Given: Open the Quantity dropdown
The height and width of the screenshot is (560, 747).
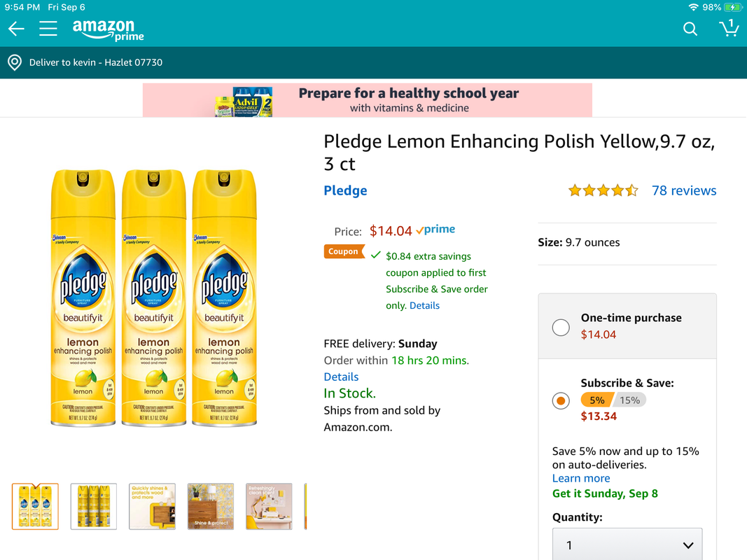Looking at the screenshot, I should pos(627,545).
